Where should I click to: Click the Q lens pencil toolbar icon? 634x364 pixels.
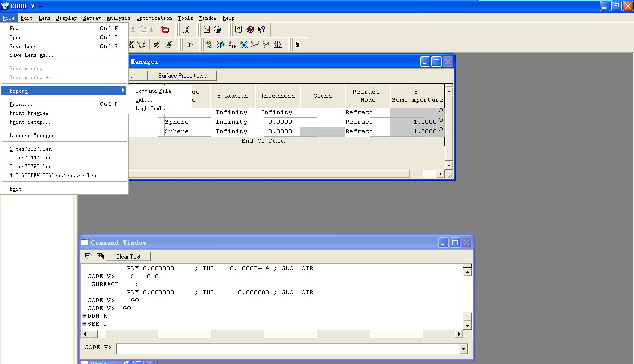coord(141,45)
